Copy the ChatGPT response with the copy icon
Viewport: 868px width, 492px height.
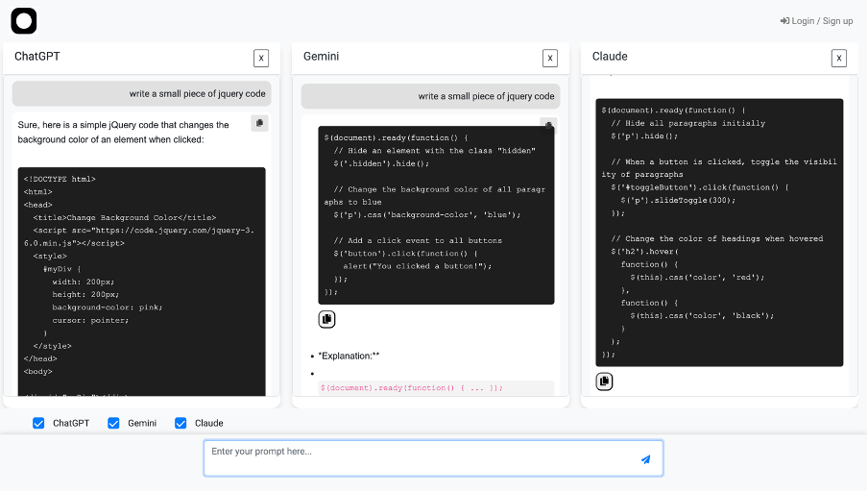tap(259, 123)
